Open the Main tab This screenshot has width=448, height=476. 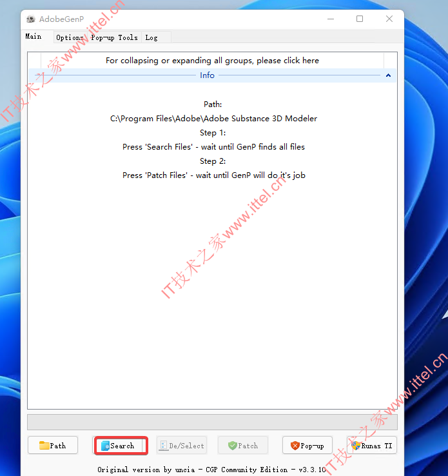pos(37,36)
